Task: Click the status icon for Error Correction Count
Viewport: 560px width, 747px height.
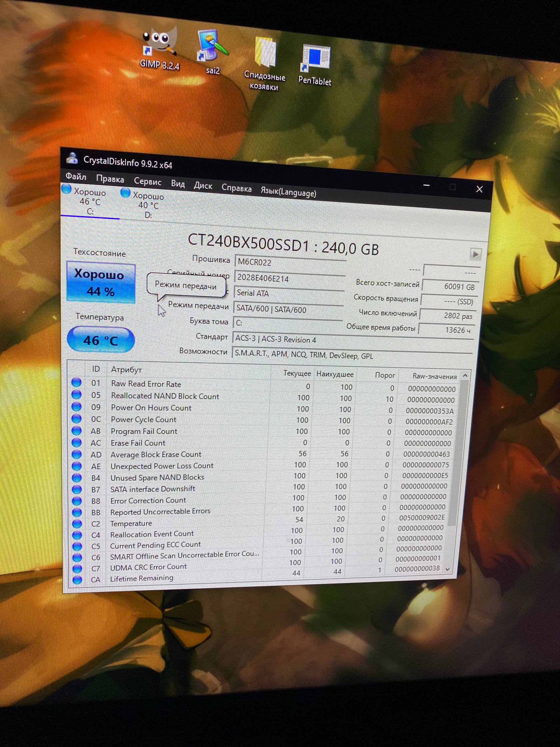Action: point(77,501)
